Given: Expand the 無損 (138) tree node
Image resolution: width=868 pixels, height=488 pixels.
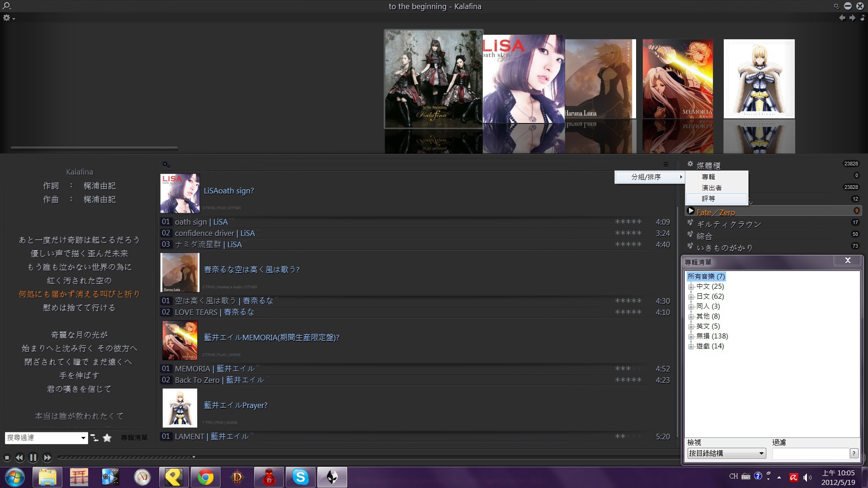Looking at the screenshot, I should click(691, 337).
